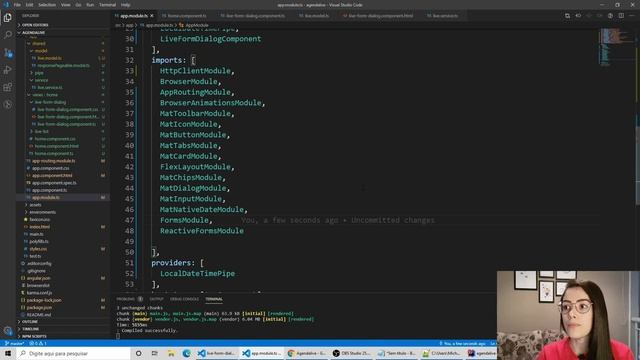This screenshot has height=360, width=640.
Task: Switch to live-form-dialog.component.html editor tab
Action: (x=380, y=16)
